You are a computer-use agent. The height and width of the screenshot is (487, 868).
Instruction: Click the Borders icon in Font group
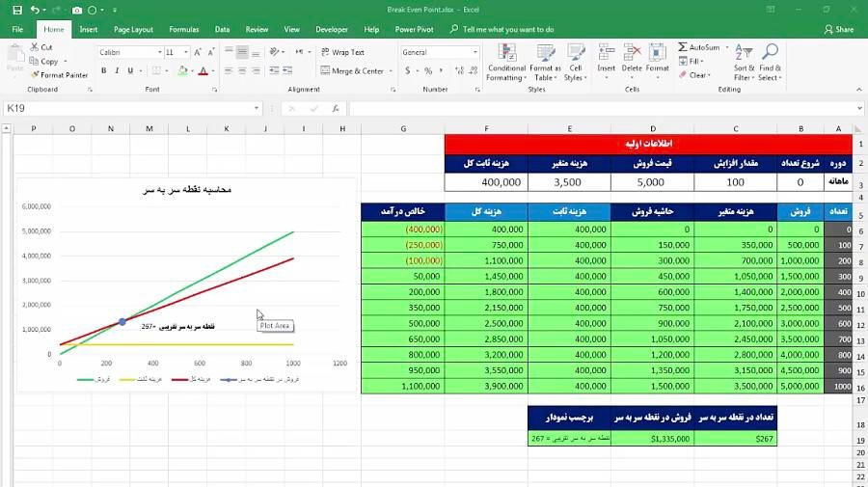[x=156, y=70]
